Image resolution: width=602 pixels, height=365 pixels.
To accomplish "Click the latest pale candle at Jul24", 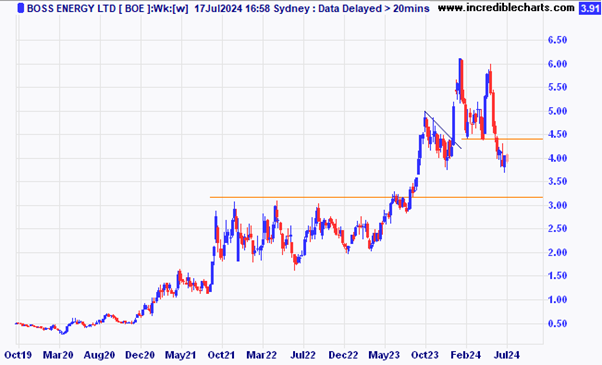I will coord(508,158).
